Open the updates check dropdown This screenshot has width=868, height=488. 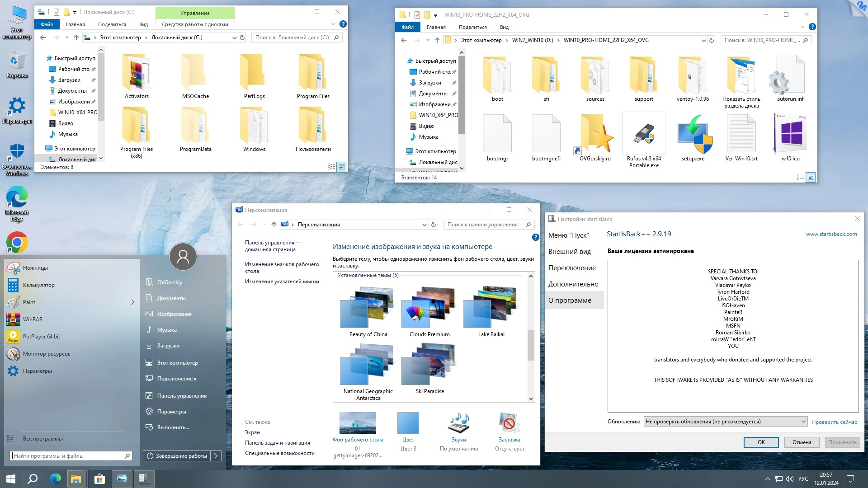[726, 422]
